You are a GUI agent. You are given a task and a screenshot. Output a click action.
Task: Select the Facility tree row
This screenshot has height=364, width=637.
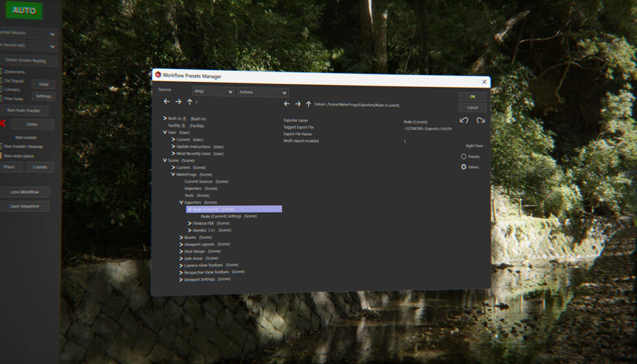coord(186,125)
